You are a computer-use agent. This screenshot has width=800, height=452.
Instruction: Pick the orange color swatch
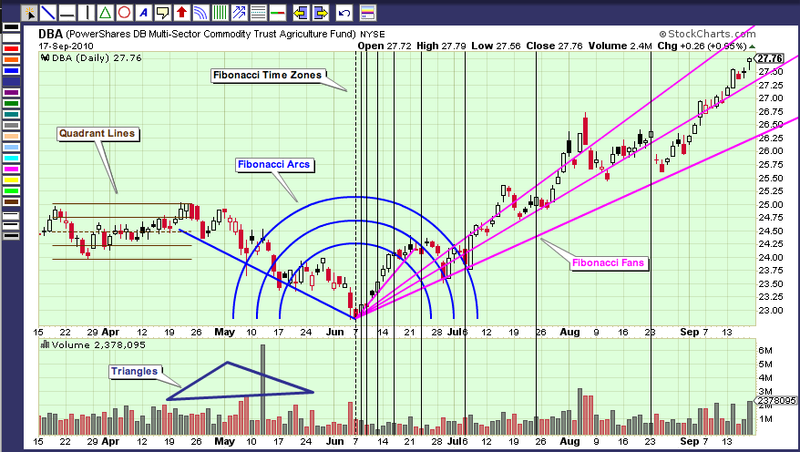(11, 60)
